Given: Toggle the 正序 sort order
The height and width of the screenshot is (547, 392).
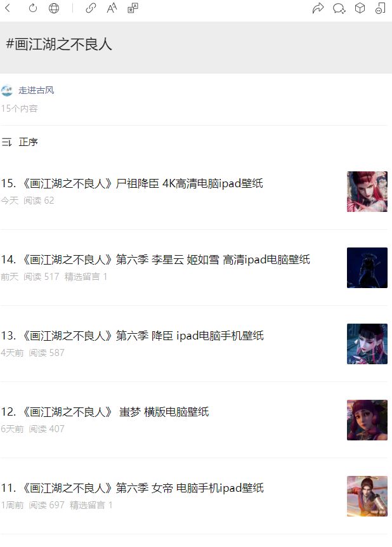Looking at the screenshot, I should [x=20, y=142].
